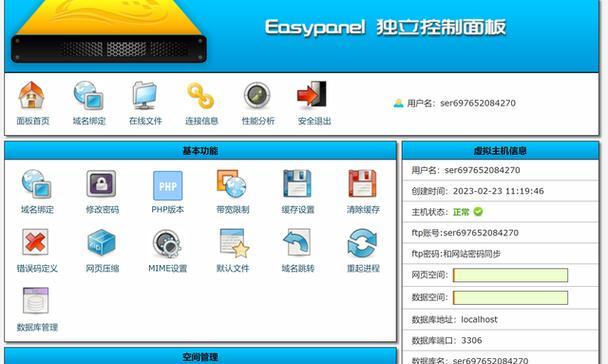
Task: Click the ftp账号:ser697652084270 row
Action: [x=500, y=233]
